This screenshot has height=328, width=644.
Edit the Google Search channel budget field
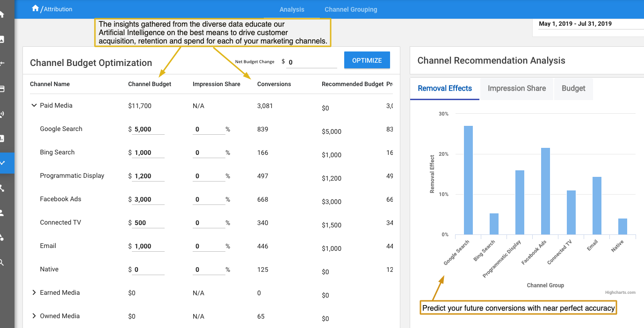click(148, 130)
